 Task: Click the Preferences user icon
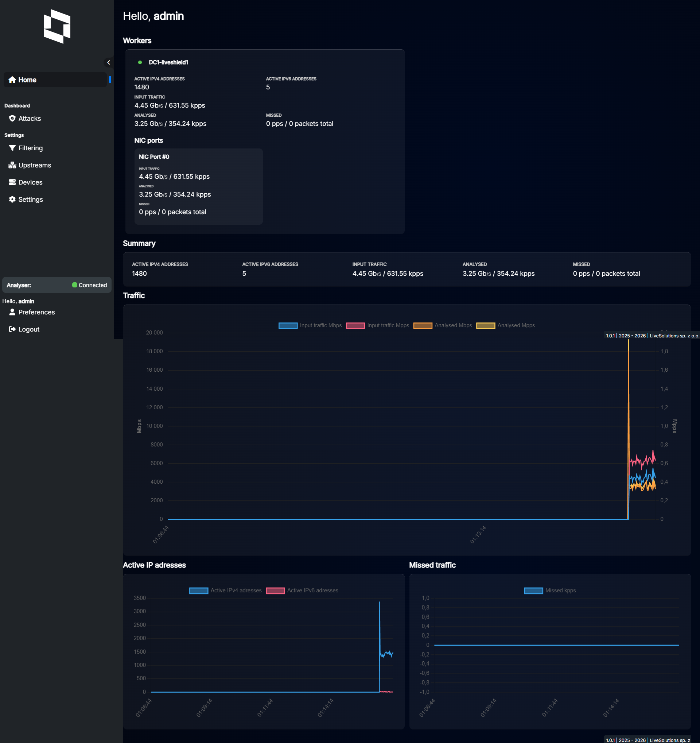click(12, 312)
